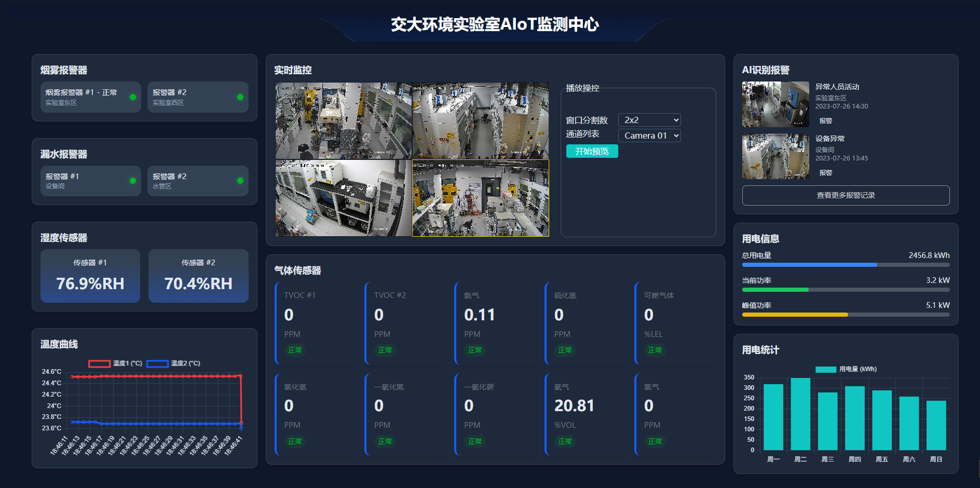Toggle 温度2 (°C) blue legend series

pos(173,363)
